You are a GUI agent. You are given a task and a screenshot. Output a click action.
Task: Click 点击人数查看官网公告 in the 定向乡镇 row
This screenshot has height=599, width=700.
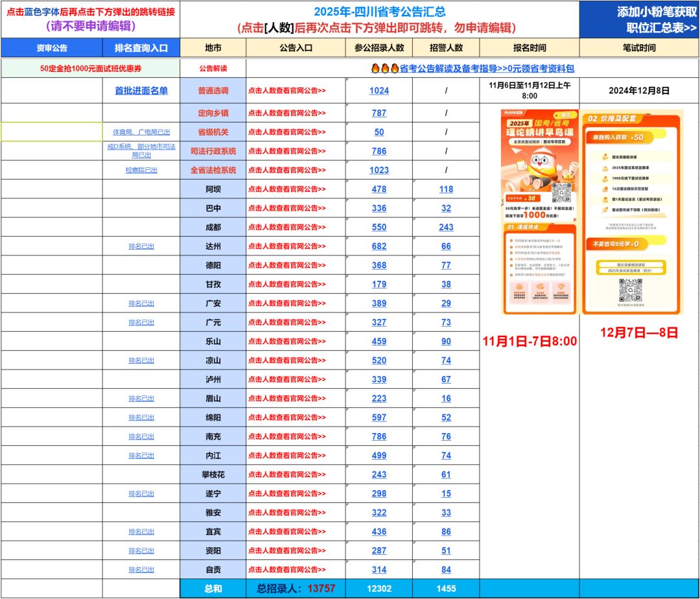pos(287,113)
